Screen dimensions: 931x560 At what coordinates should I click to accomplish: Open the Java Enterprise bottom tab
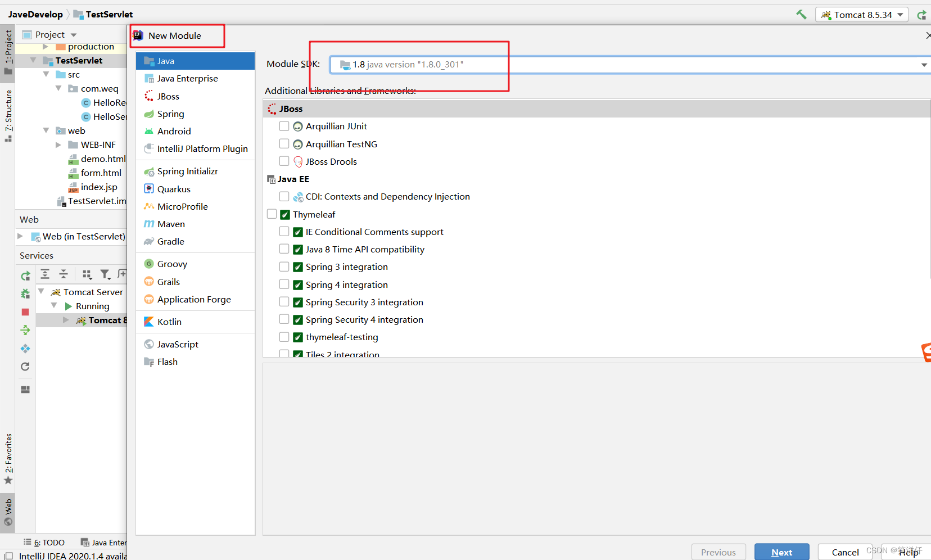coord(104,543)
